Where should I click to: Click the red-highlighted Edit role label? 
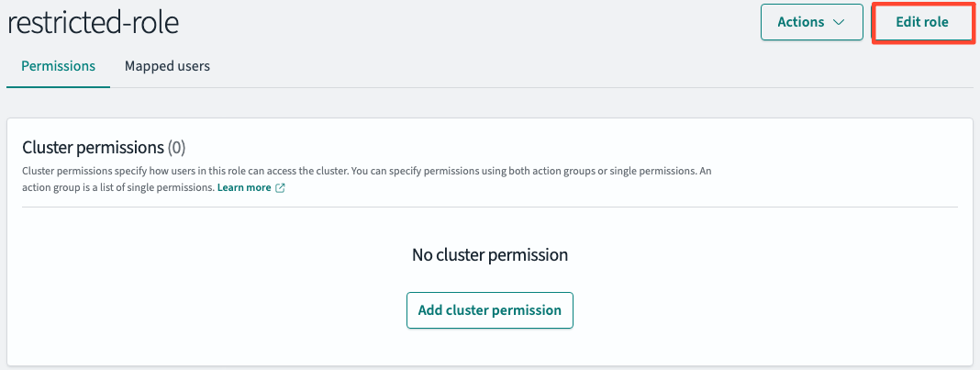tap(922, 23)
